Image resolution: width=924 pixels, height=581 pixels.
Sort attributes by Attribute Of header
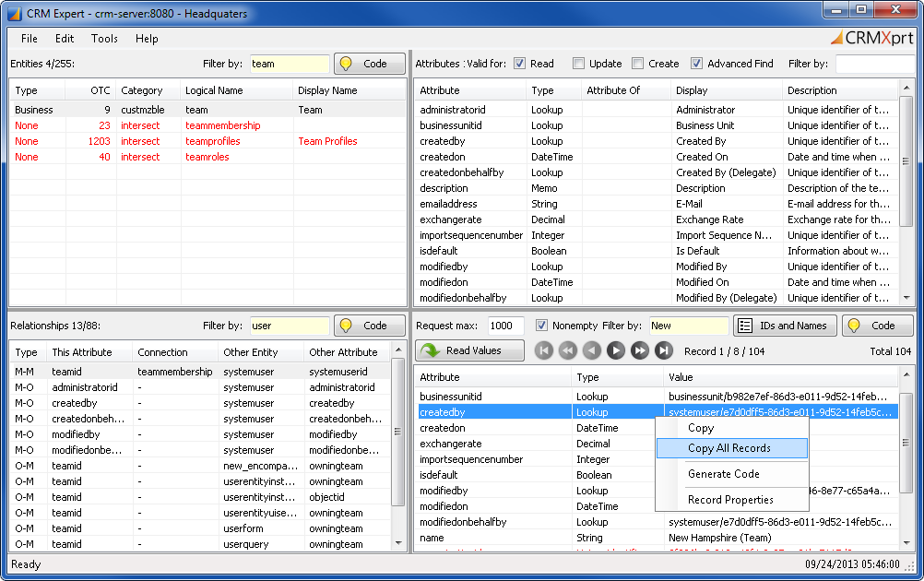coord(626,90)
